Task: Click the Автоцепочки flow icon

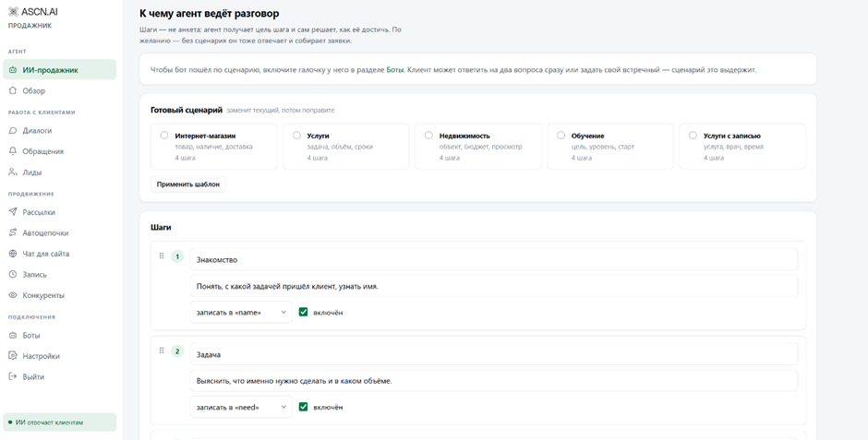Action: (13, 233)
